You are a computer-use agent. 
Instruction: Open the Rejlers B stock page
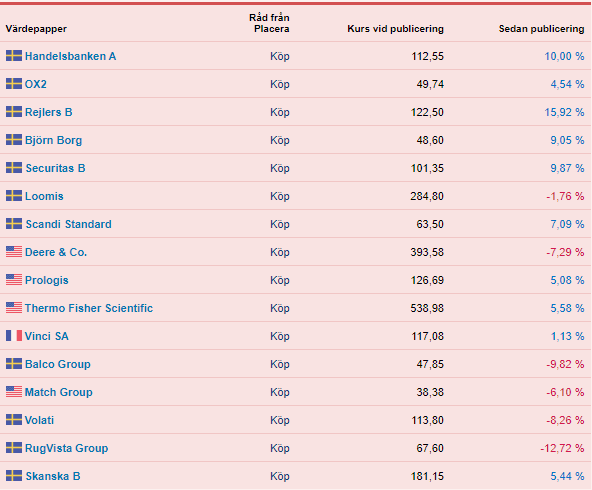(48, 112)
